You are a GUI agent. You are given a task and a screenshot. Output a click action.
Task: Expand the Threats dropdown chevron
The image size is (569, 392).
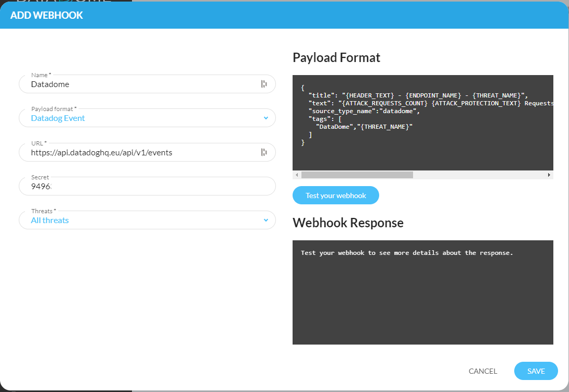pyautogui.click(x=266, y=220)
